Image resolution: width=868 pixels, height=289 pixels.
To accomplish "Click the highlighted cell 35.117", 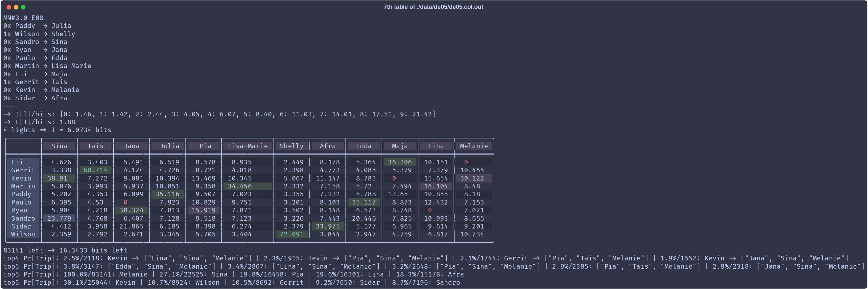I will 364,202.
